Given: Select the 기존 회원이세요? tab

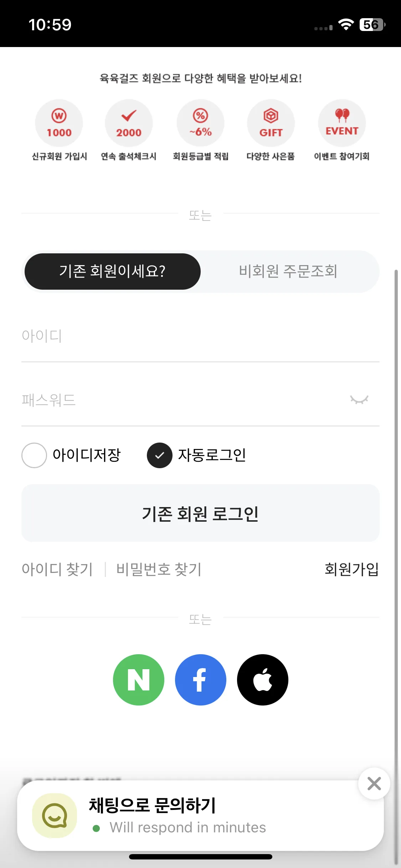Looking at the screenshot, I should [x=112, y=271].
